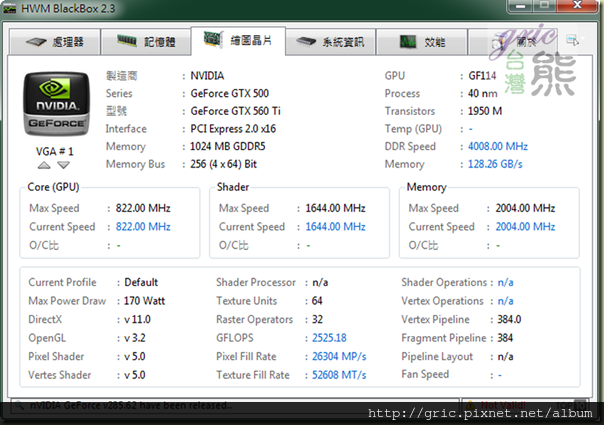Click the '1950 M' transistors value
This screenshot has width=604, height=425.
tap(485, 111)
